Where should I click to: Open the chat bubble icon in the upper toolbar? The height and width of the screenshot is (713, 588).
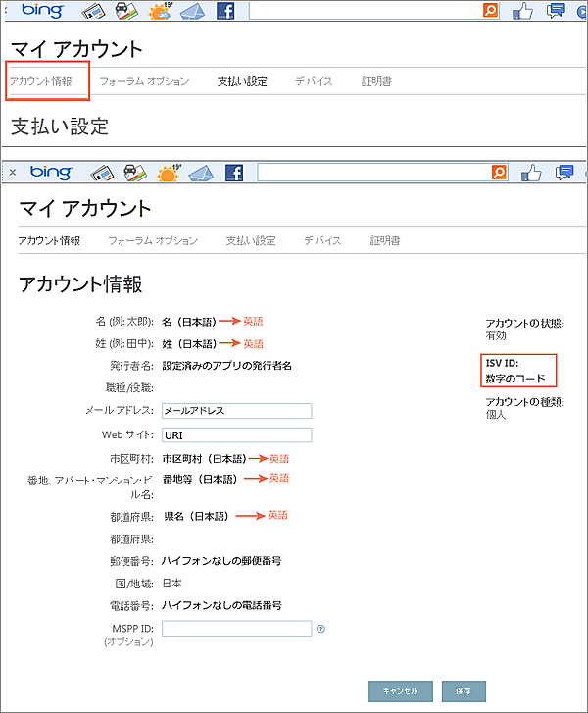[556, 12]
